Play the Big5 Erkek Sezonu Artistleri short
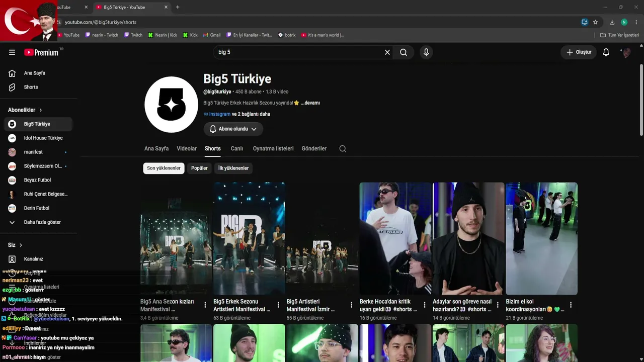This screenshot has width=644, height=362. [249, 238]
